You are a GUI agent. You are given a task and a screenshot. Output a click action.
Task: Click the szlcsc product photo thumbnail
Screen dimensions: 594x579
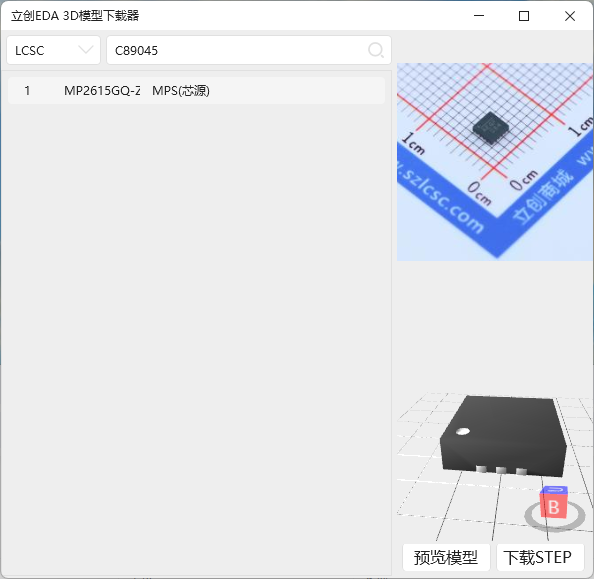tap(495, 162)
